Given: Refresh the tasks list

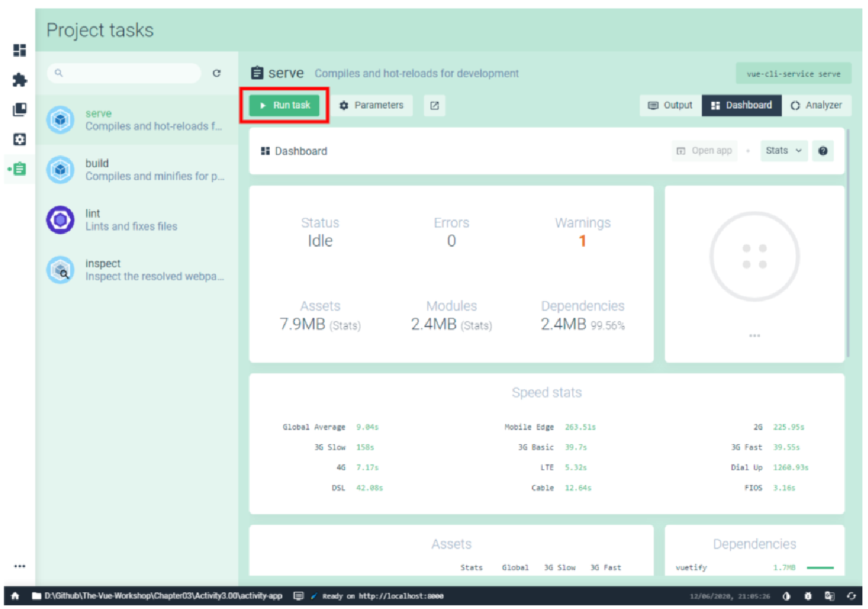Looking at the screenshot, I should pyautogui.click(x=217, y=73).
